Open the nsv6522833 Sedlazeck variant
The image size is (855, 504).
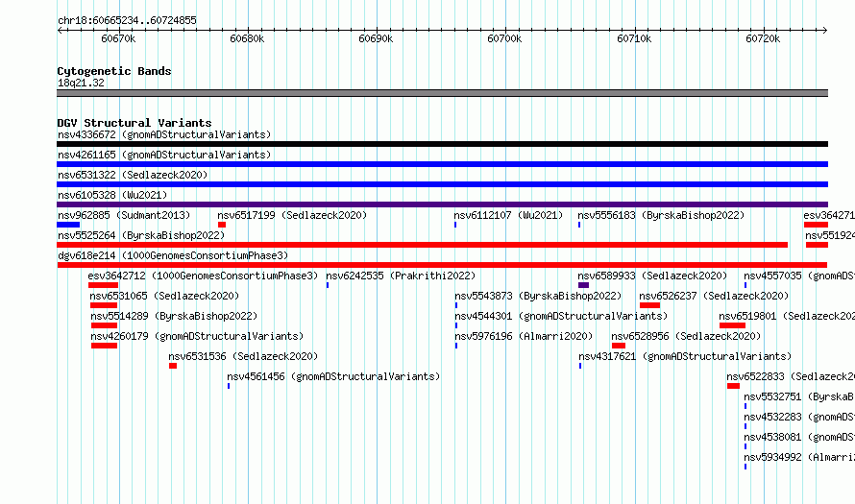(x=790, y=376)
